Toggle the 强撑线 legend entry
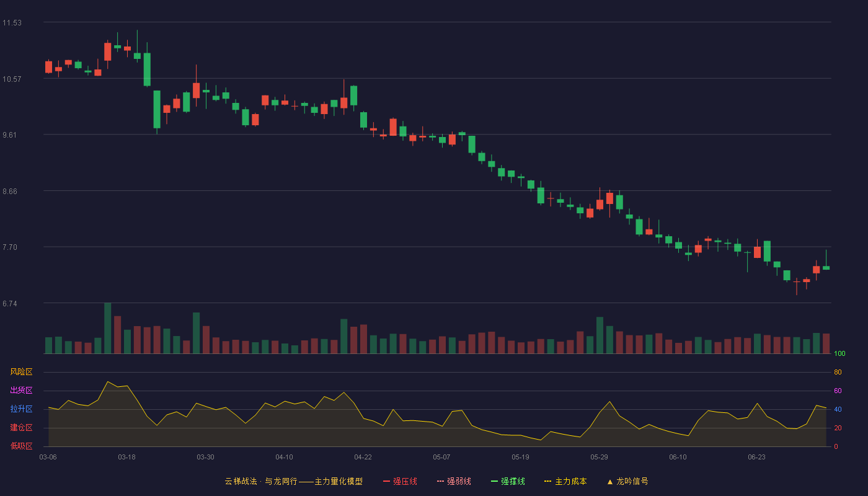 click(x=508, y=481)
